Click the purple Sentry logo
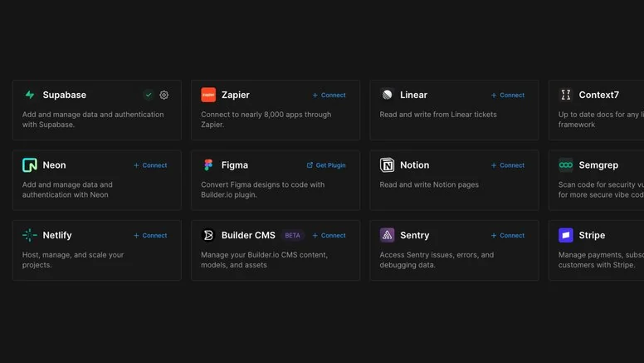The height and width of the screenshot is (363, 644). pyautogui.click(x=387, y=235)
